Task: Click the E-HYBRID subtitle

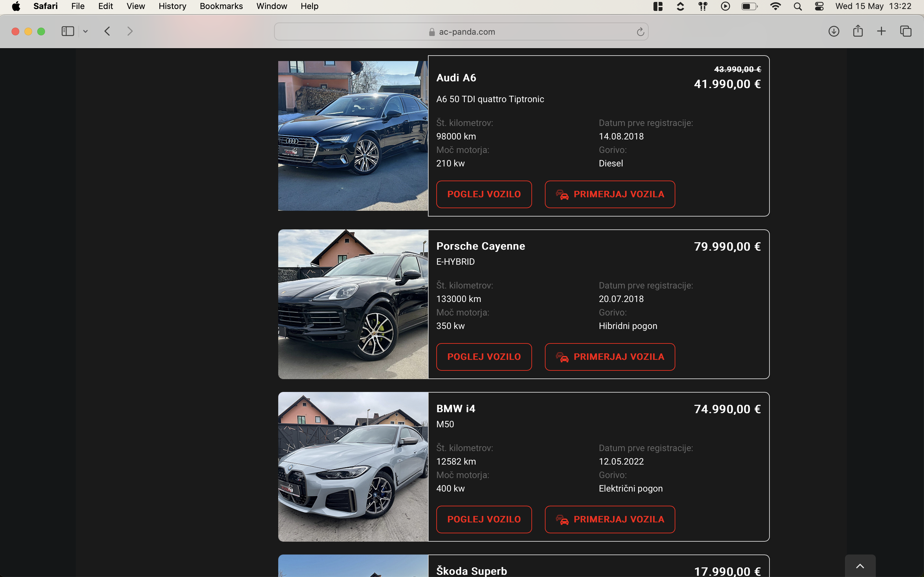Action: pos(456,262)
